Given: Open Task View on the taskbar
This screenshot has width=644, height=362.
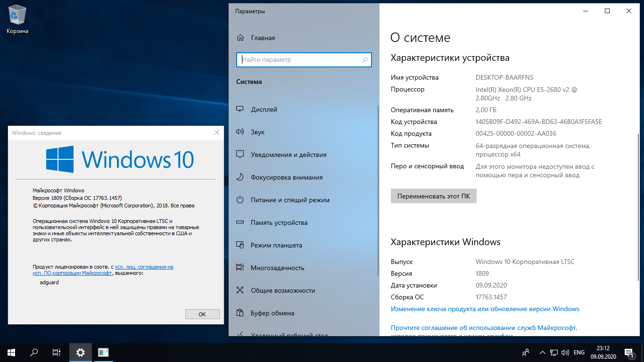Looking at the screenshot, I should tap(57, 352).
